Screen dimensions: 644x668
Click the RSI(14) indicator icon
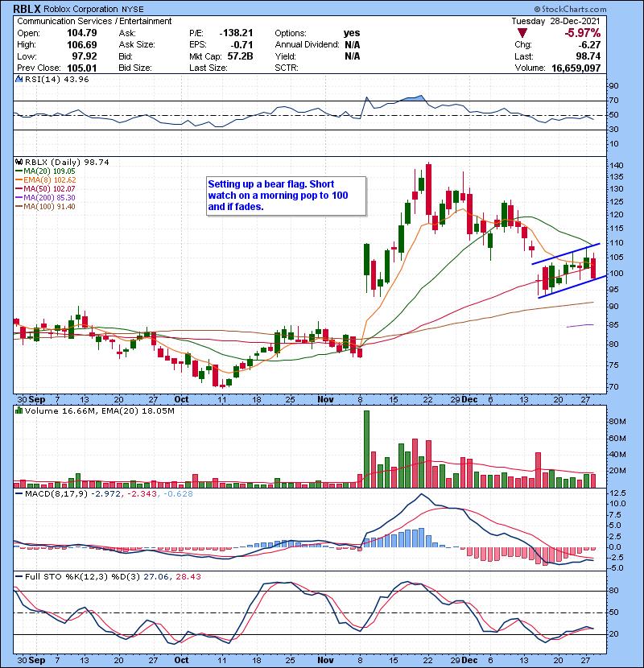pyautogui.click(x=19, y=79)
